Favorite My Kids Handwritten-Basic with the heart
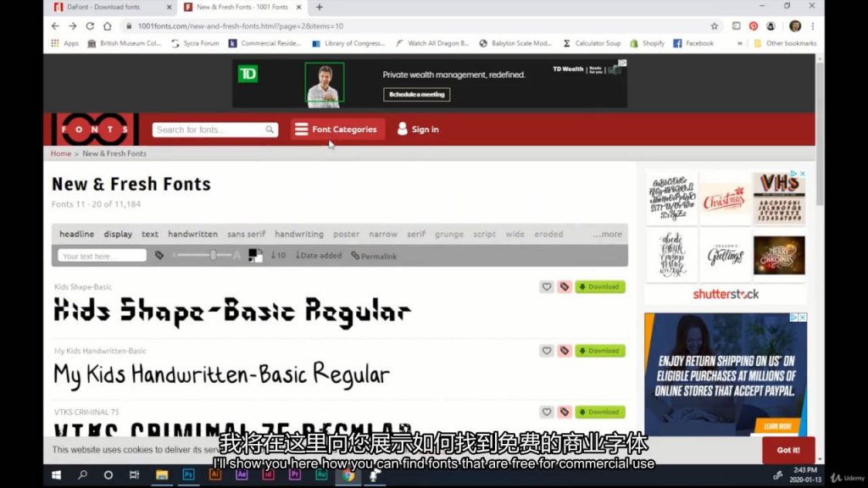868x488 pixels. click(547, 351)
